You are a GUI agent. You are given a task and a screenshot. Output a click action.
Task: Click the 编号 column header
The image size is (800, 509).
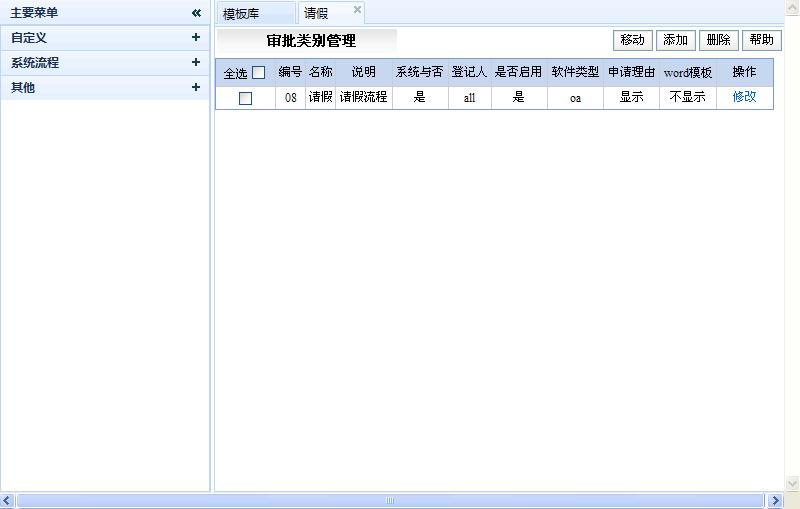click(x=290, y=72)
